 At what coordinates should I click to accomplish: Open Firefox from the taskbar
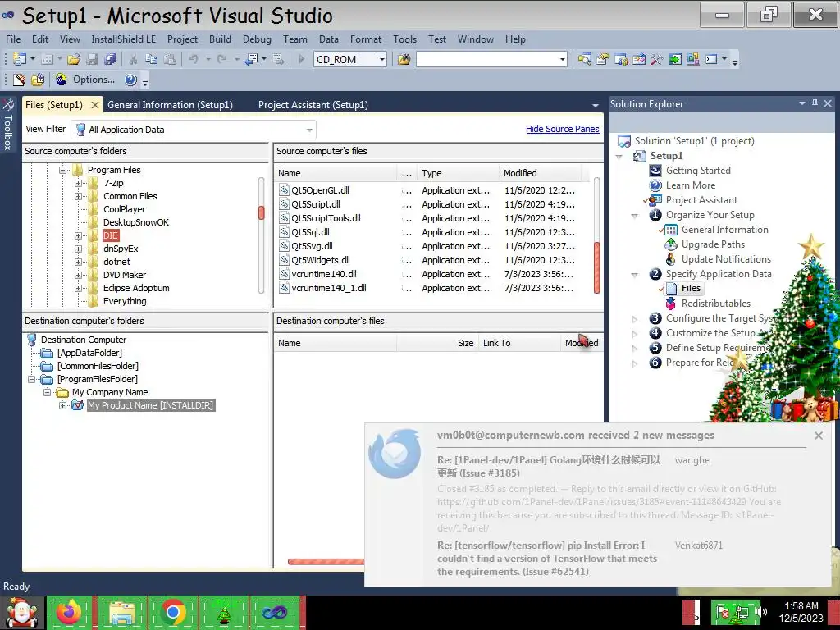[69, 612]
